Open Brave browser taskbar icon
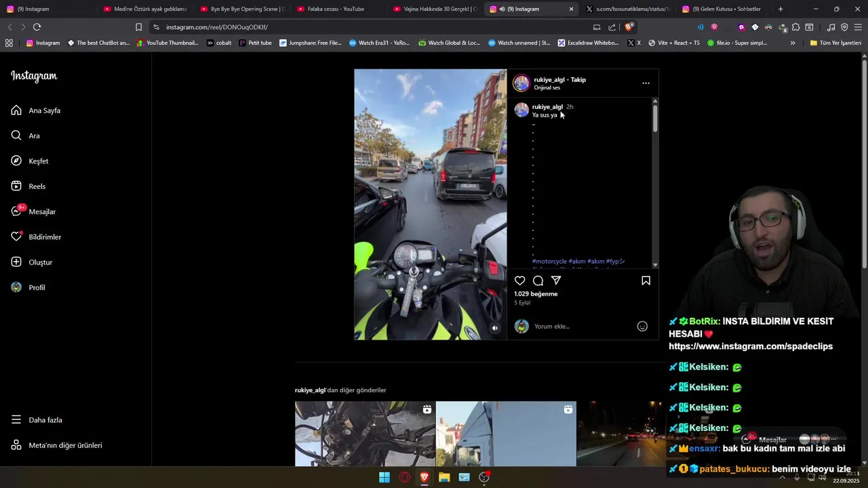868x488 pixels. click(x=425, y=477)
